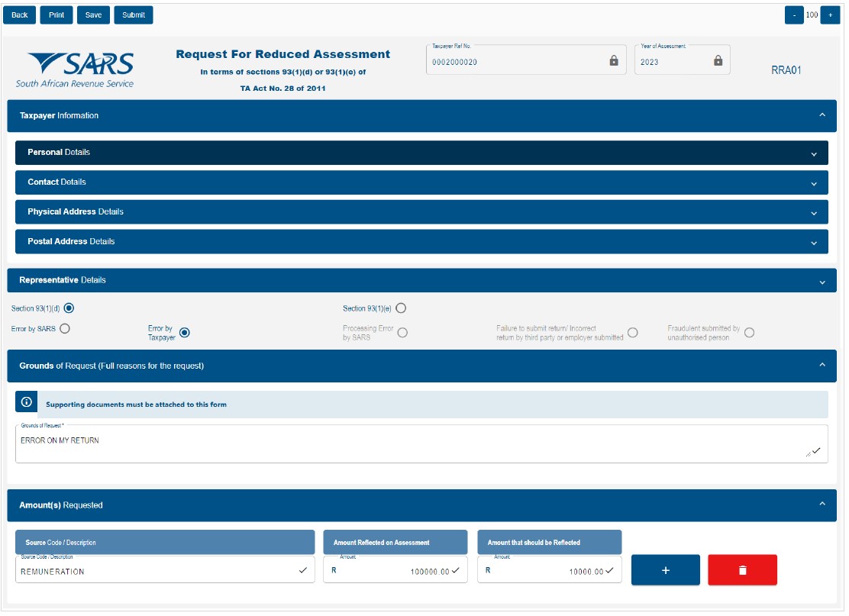Choose the Error by Taxpayer option
849x616 pixels.
[x=185, y=332]
